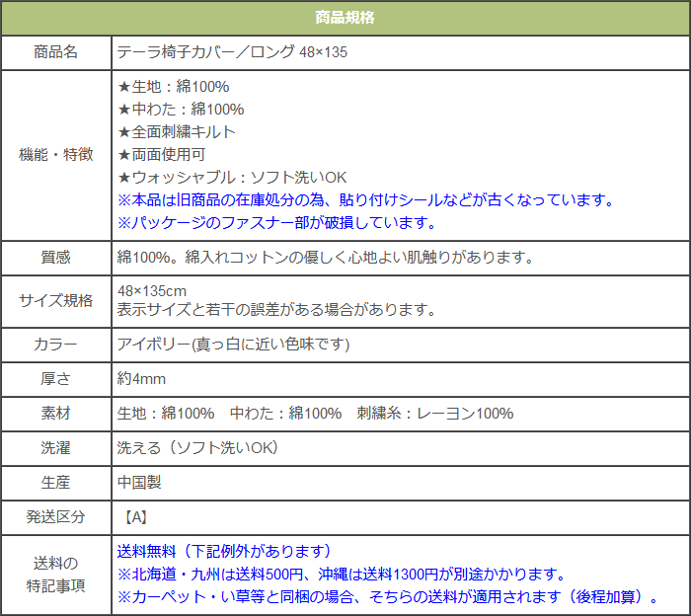Click the 48×135cm size value
Viewport: 691px width, 616px height.
click(152, 291)
